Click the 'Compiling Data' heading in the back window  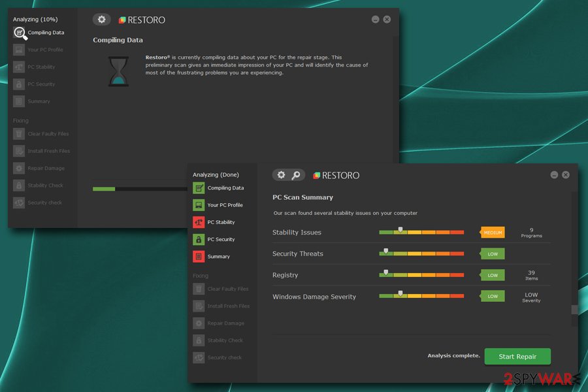[118, 40]
